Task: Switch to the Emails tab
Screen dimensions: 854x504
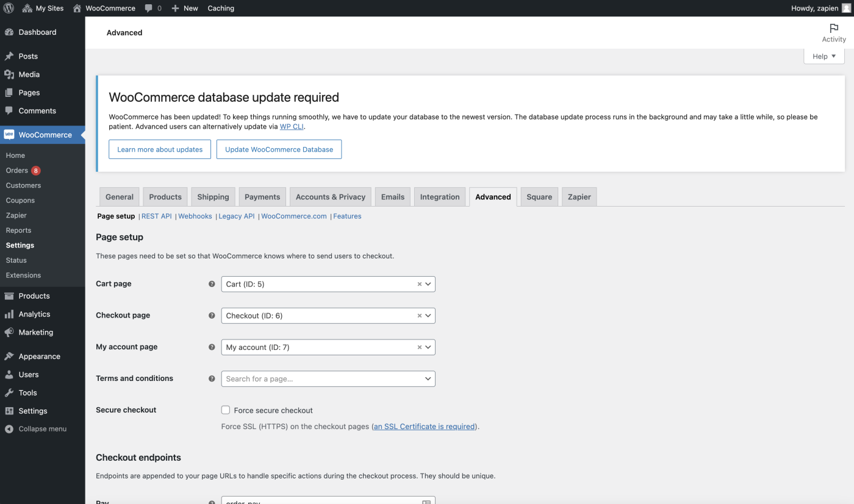Action: [393, 197]
